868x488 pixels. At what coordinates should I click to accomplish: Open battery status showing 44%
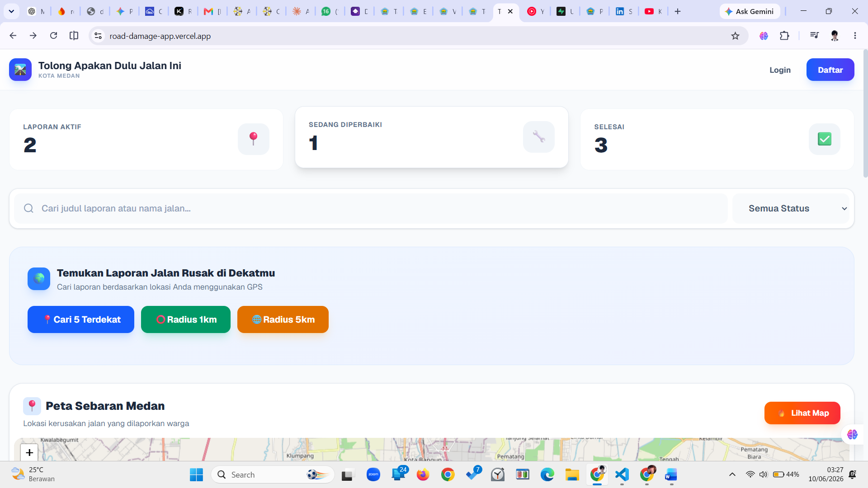(x=786, y=474)
